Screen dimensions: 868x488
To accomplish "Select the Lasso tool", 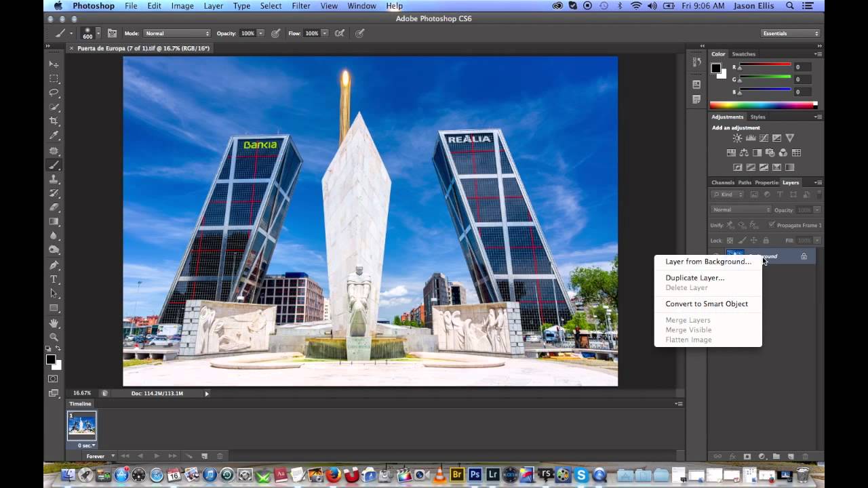I will [54, 93].
